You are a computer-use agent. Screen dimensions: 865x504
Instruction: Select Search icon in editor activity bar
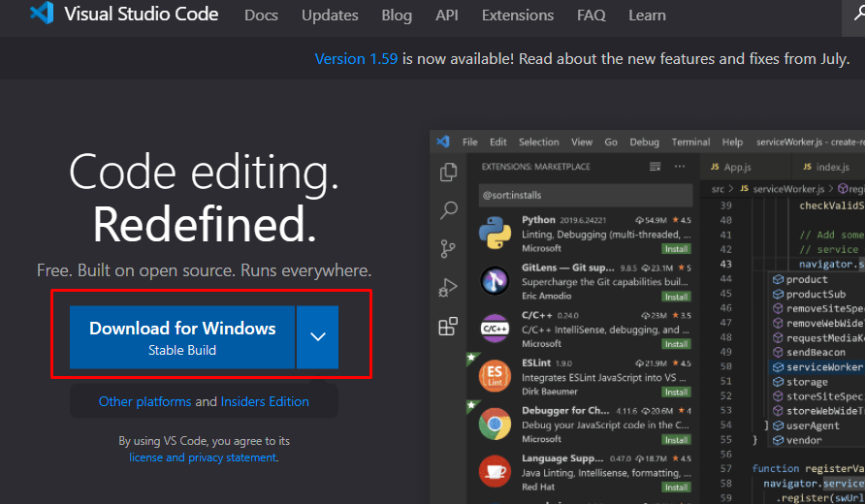tap(448, 210)
